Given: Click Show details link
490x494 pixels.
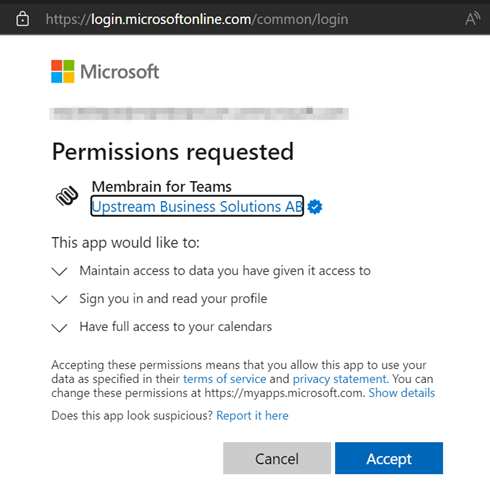Looking at the screenshot, I should pos(402,393).
